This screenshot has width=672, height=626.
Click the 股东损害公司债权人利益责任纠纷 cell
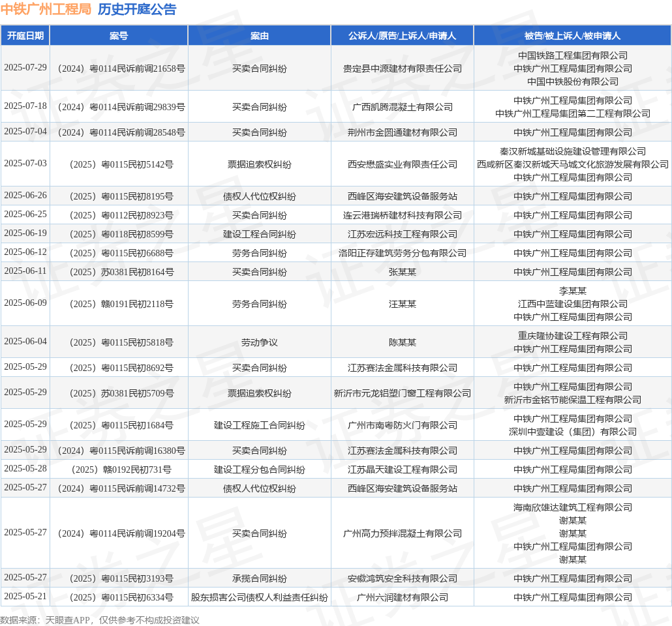click(259, 597)
